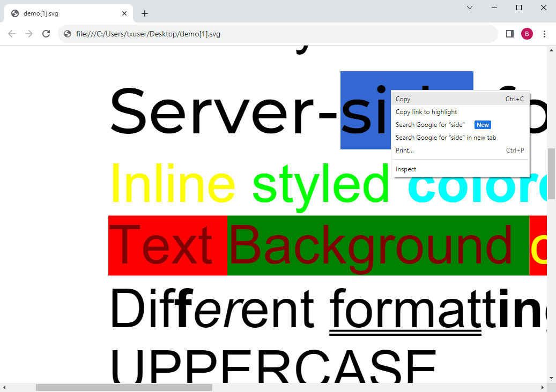
Task: Click the back navigation arrow
Action: click(11, 33)
